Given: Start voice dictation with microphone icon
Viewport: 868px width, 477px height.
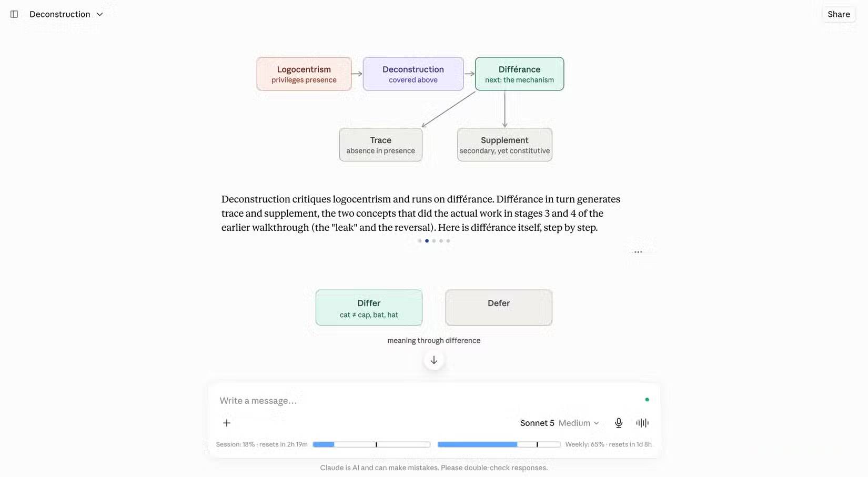Looking at the screenshot, I should (619, 423).
